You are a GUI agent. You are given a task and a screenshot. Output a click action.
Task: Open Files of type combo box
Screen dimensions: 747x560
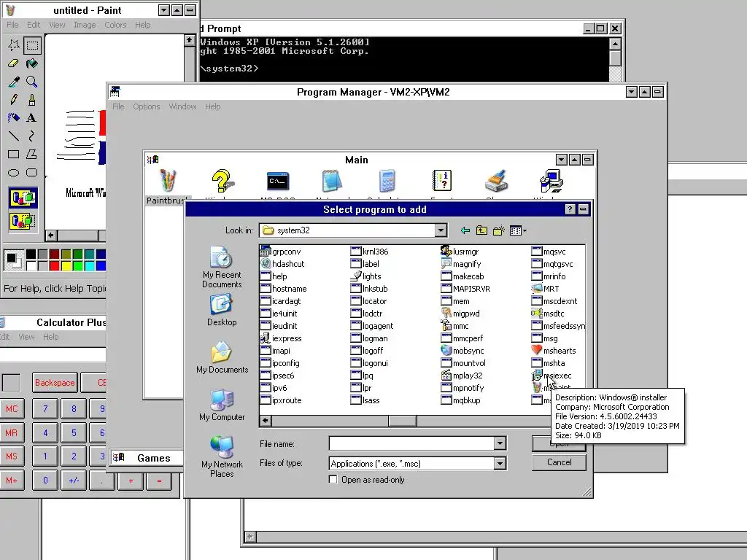[417, 463]
